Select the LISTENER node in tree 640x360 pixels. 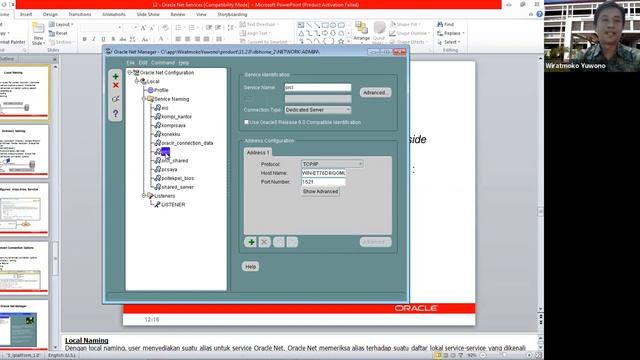(x=173, y=204)
